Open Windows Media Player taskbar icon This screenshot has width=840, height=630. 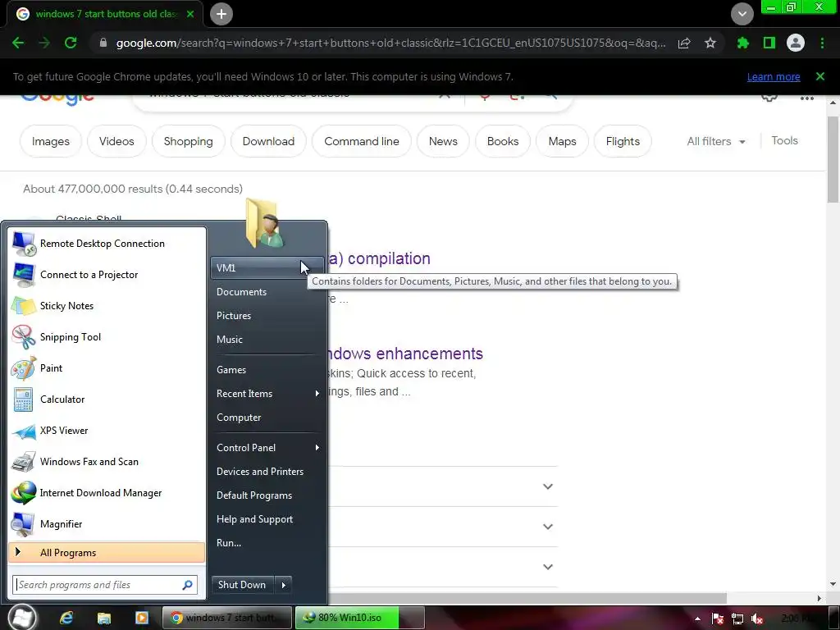click(x=141, y=618)
